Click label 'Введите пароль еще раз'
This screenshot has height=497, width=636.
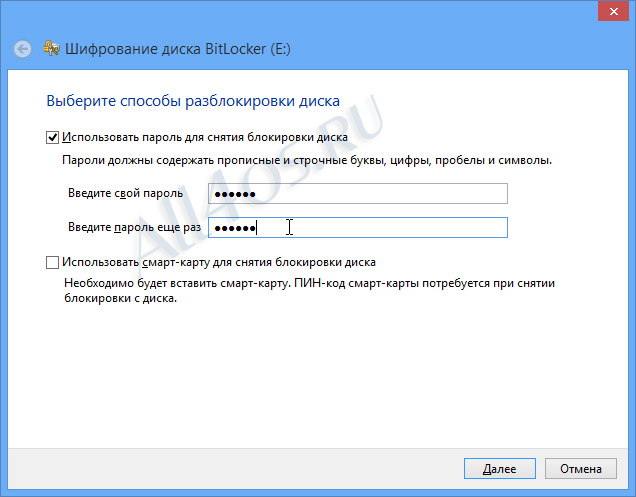[x=134, y=227]
